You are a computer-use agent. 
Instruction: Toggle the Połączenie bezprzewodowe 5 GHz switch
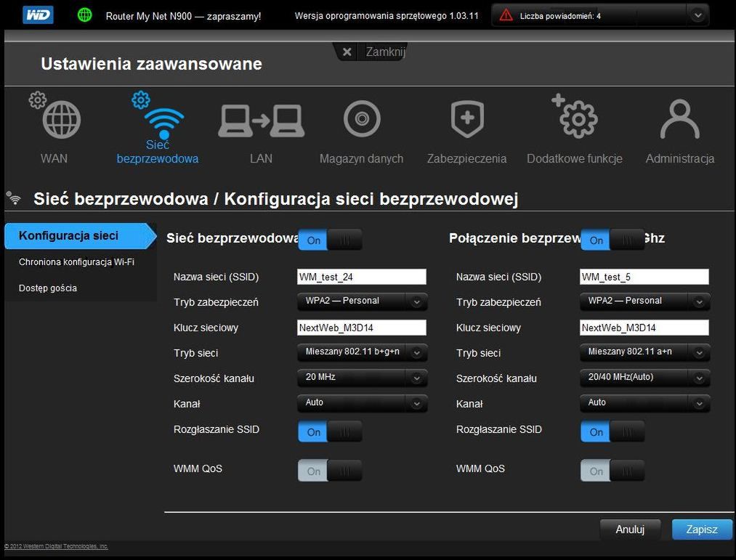click(612, 240)
